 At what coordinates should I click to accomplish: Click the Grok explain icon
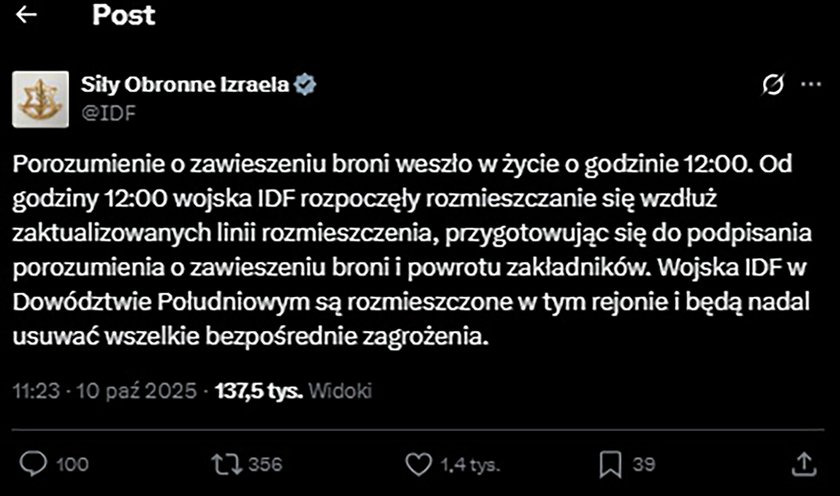pyautogui.click(x=772, y=85)
